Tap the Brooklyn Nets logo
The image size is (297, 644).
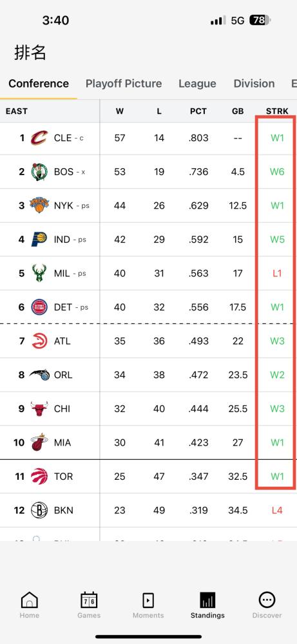(39, 510)
